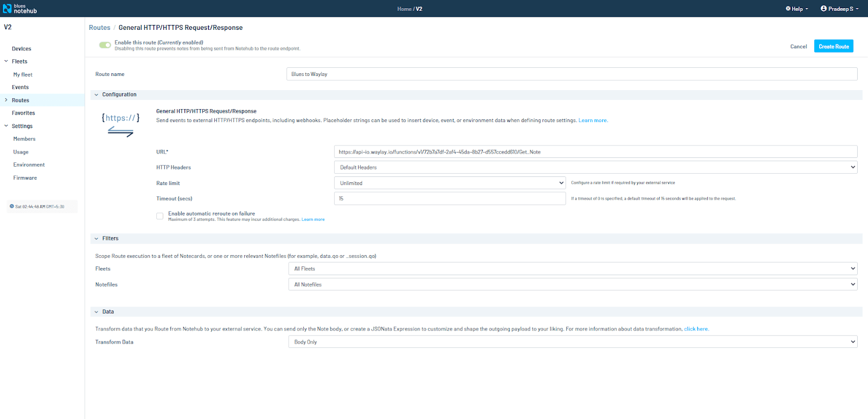Collapse the Data section

[97, 312]
